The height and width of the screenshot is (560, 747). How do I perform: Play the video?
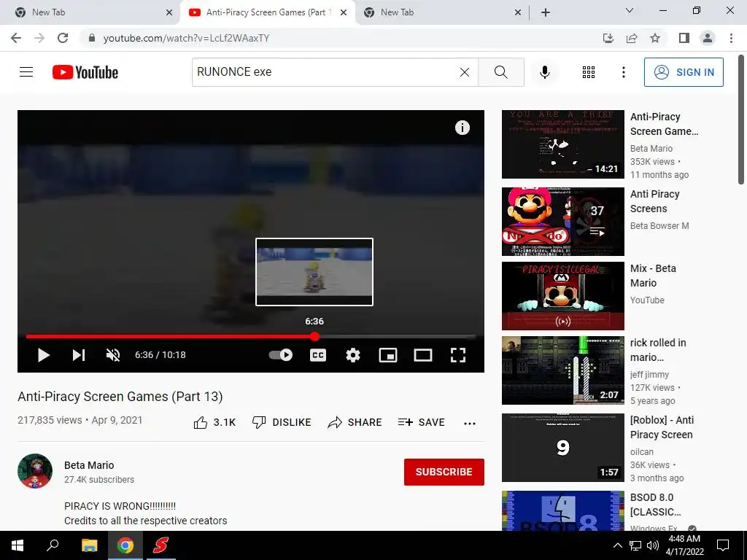click(43, 355)
